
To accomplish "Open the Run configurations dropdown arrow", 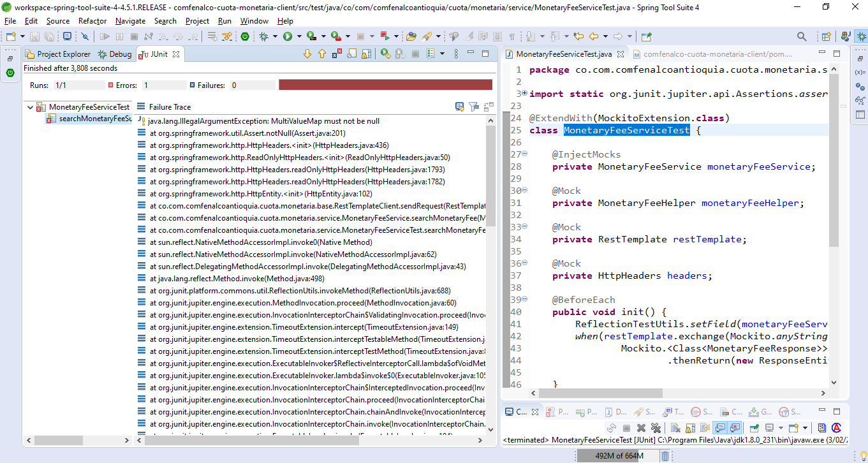I will click(299, 36).
